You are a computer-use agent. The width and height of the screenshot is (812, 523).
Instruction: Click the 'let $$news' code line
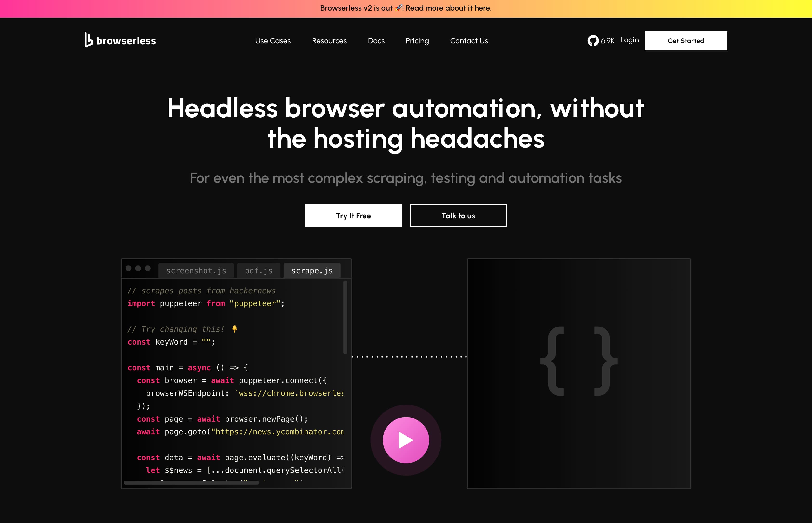coord(245,470)
